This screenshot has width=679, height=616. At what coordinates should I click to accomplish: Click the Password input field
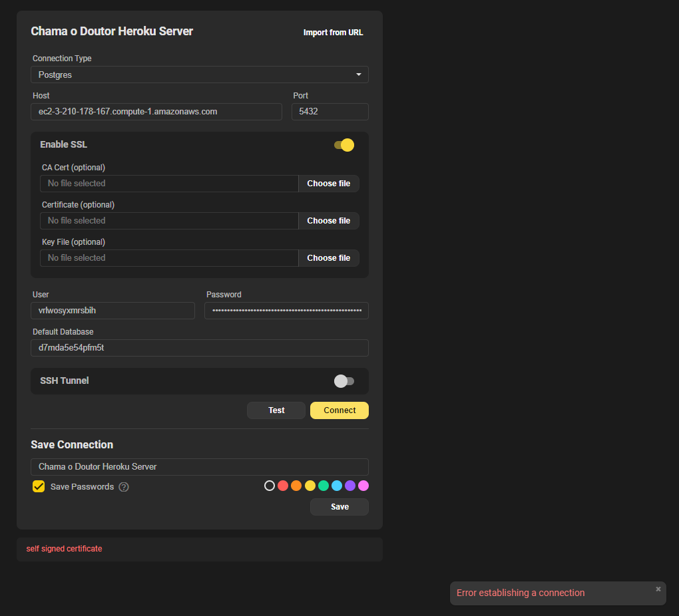pos(286,310)
